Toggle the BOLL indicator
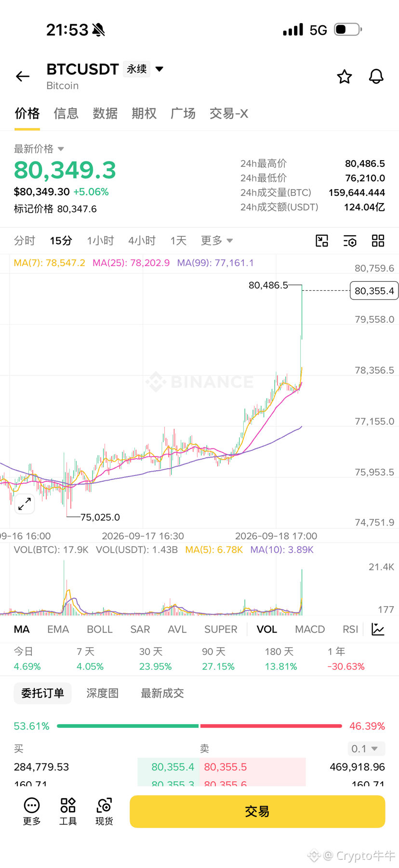This screenshot has width=399, height=868. click(99, 629)
